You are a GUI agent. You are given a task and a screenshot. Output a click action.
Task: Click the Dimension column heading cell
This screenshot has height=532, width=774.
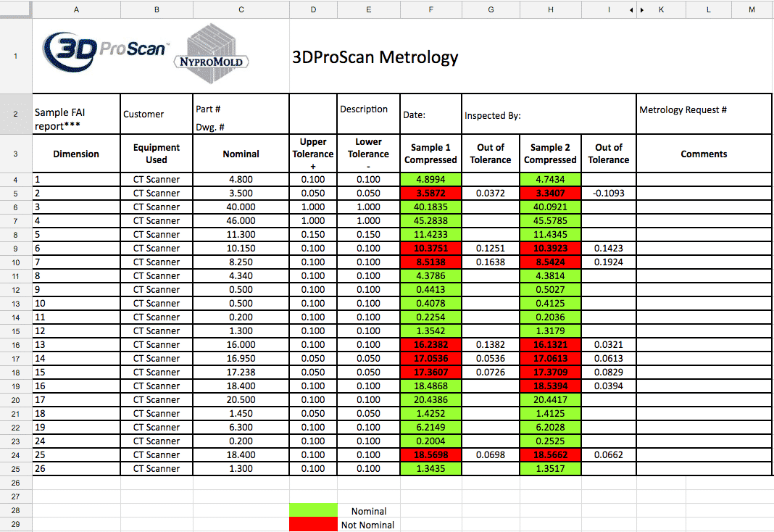click(x=76, y=154)
